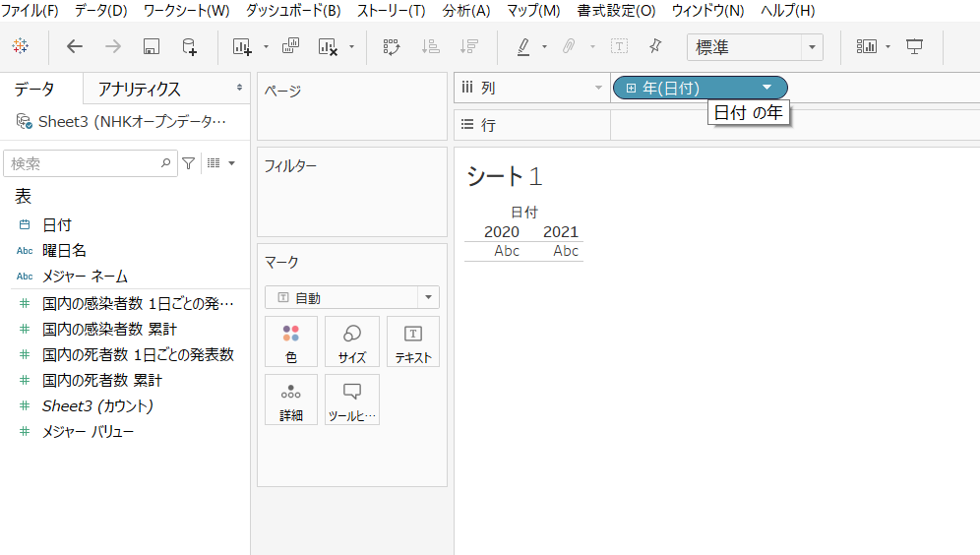Expand the 年(日付) pill plus sign
Screen dimensions: 980x555
point(631,89)
